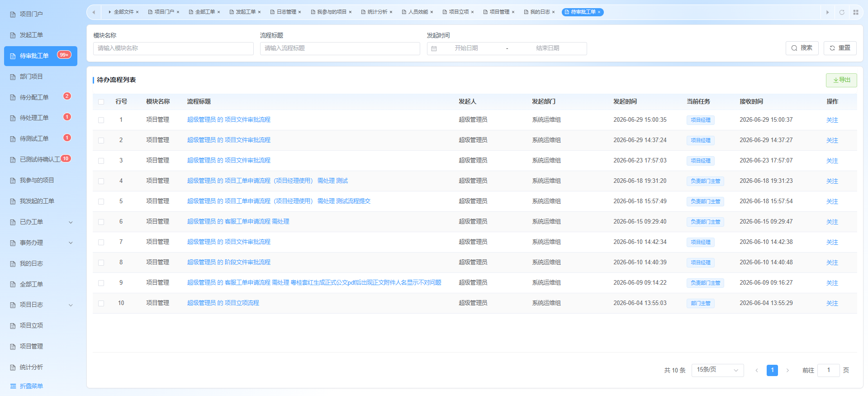Check the checkbox for row 8
The image size is (868, 396).
(x=101, y=262)
